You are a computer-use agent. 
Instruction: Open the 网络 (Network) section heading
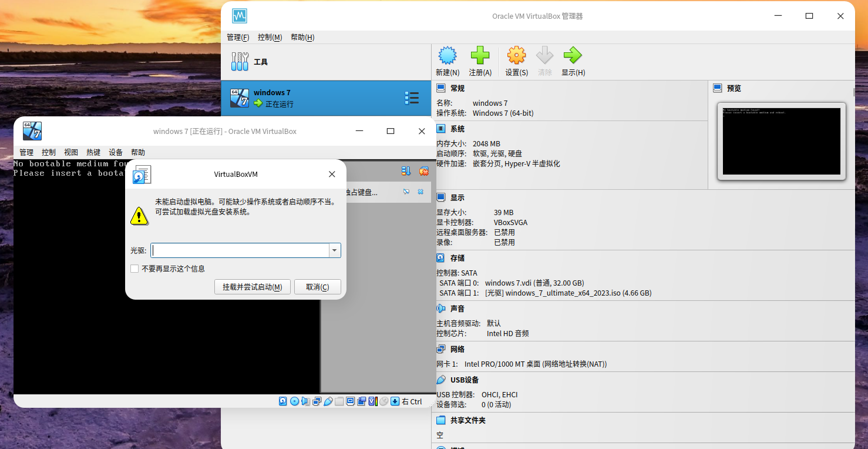(457, 349)
